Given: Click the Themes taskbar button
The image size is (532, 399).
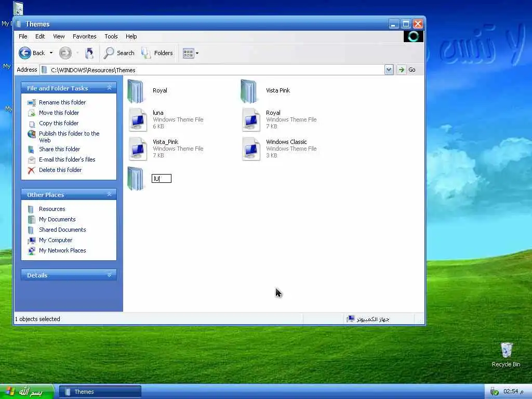Looking at the screenshot, I should (x=100, y=392).
